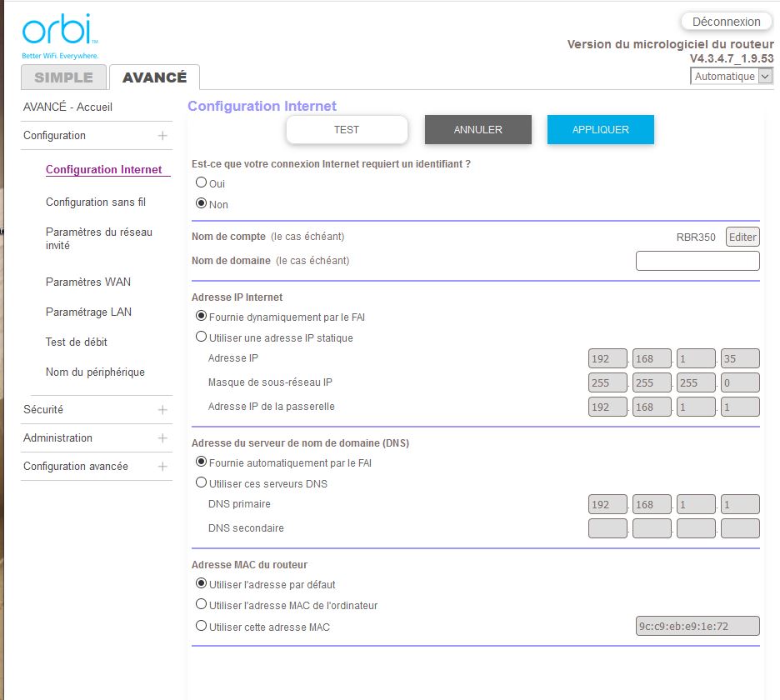Open the Automatique language dropdown
Screen dimensions: 780x700
732,77
